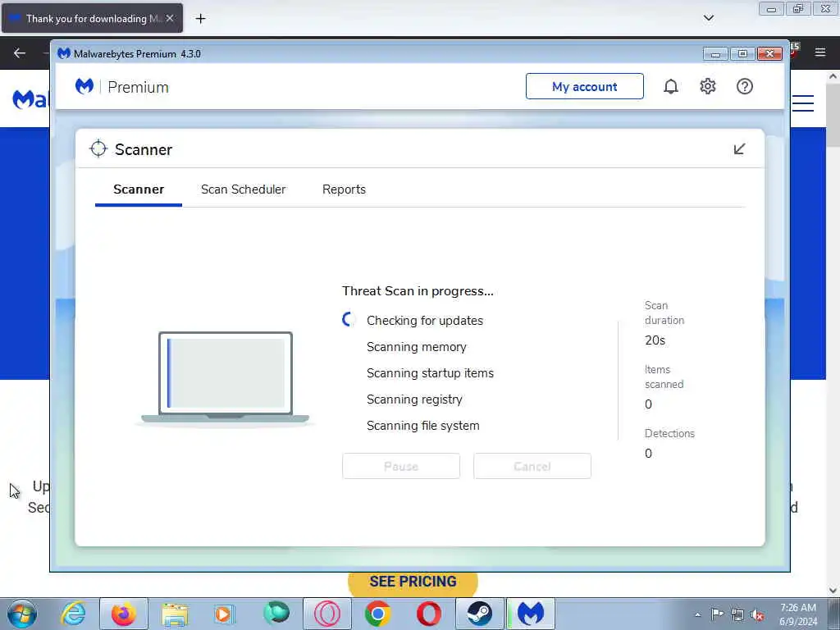Screen dimensions: 840x630
Task: Switch to the Scanner tab
Action: click(x=139, y=189)
